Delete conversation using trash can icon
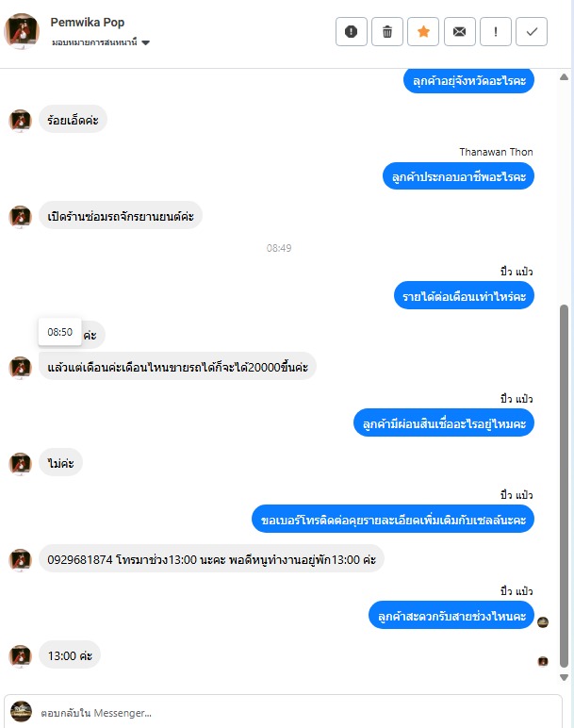 tap(387, 31)
